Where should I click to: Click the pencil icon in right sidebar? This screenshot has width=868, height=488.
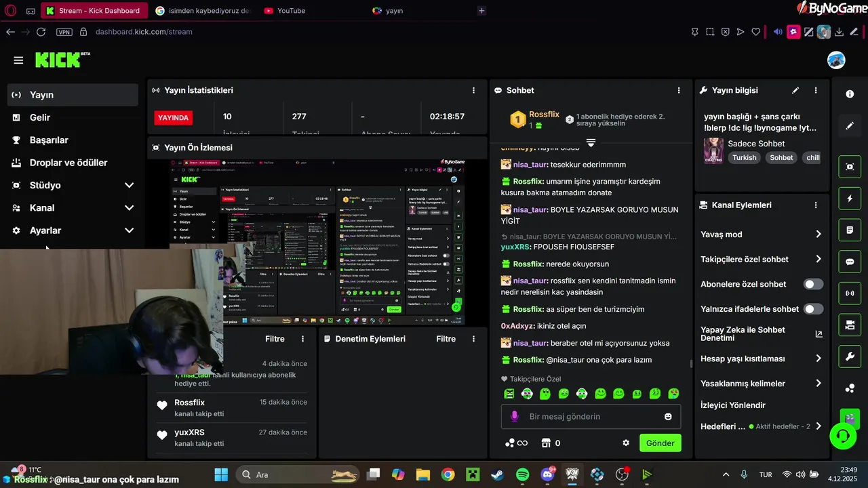pos(850,126)
